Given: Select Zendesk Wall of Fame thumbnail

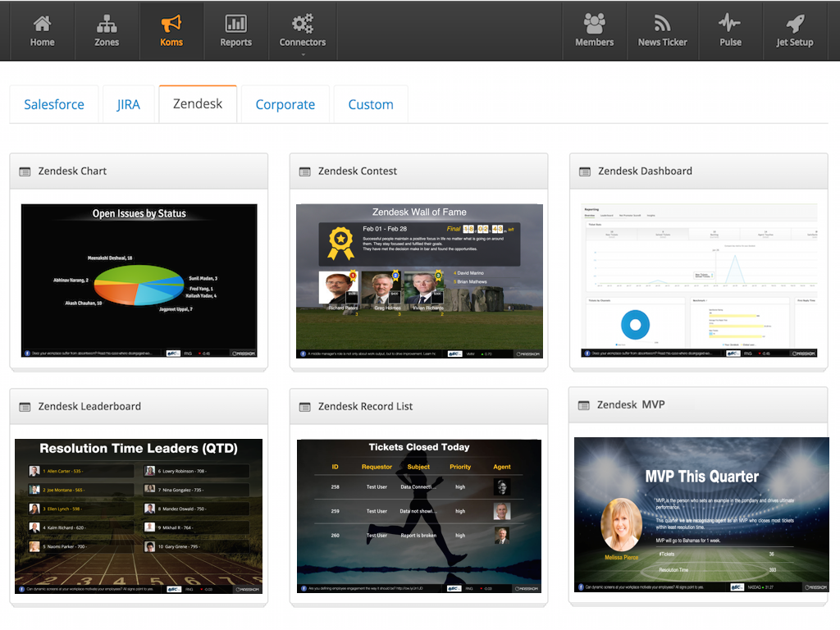Looking at the screenshot, I should point(419,281).
